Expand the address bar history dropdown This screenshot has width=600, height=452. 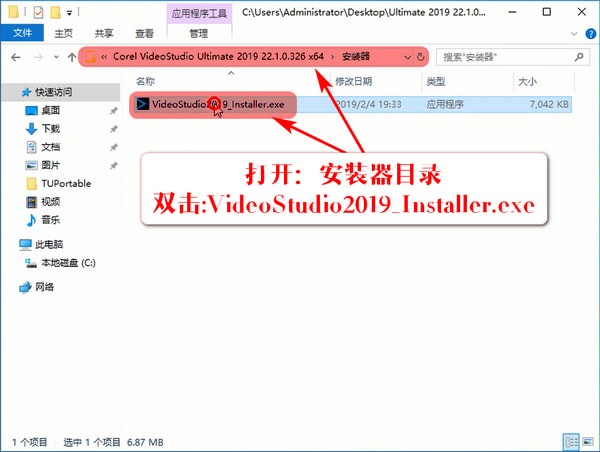[408, 57]
